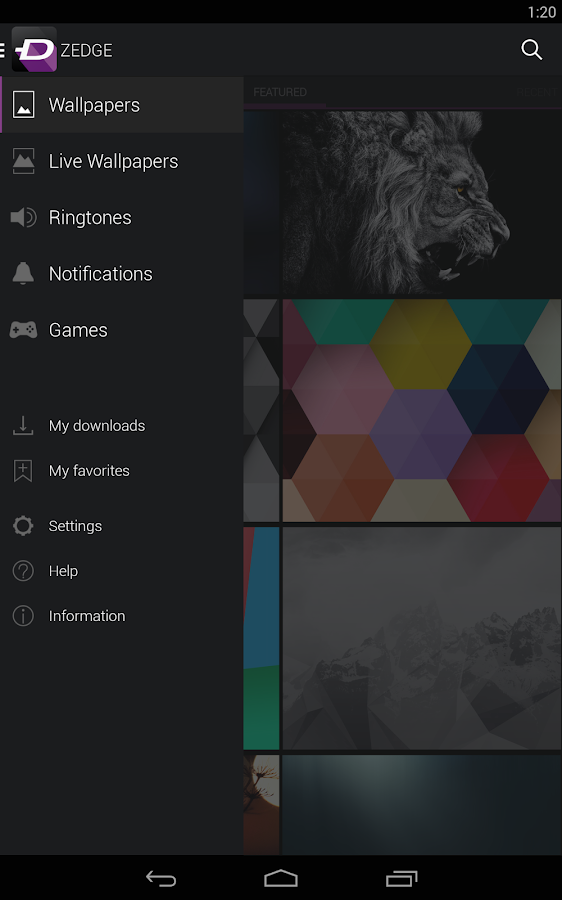
Task: Tap the My downloads arrow icon
Action: click(23, 425)
